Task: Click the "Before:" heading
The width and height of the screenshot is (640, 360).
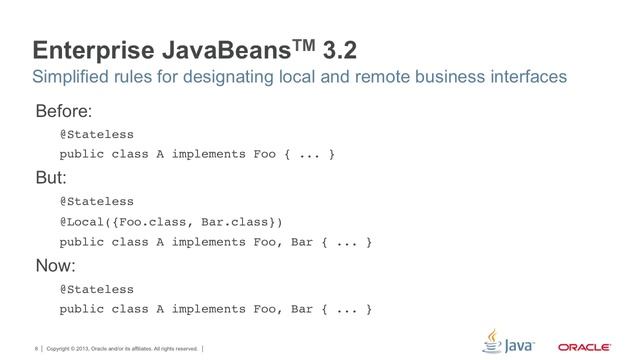Action: pos(64,111)
